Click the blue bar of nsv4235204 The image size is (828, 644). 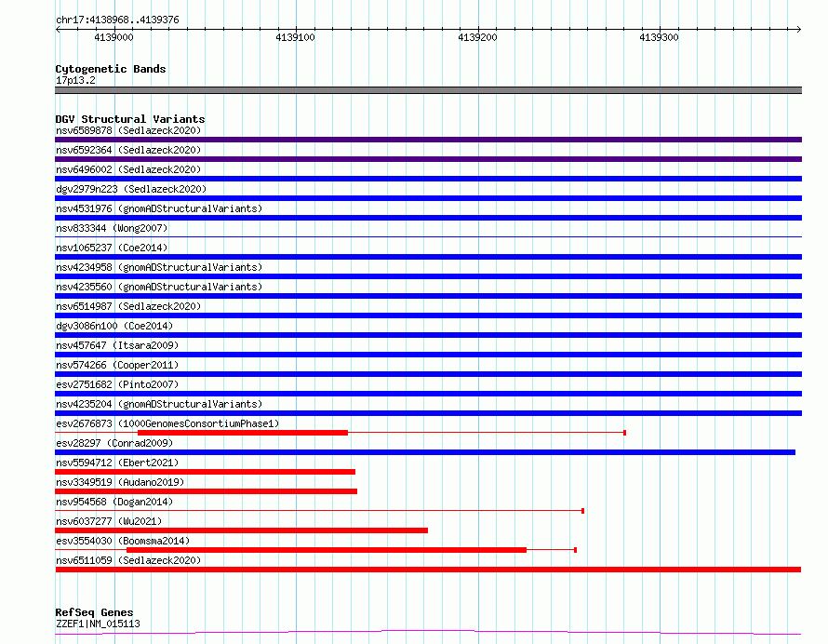428,413
